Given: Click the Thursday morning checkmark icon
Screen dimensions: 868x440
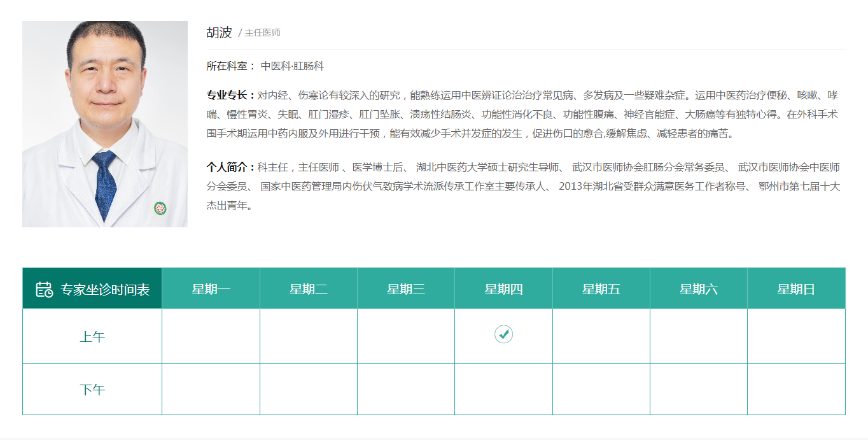Looking at the screenshot, I should [x=503, y=334].
